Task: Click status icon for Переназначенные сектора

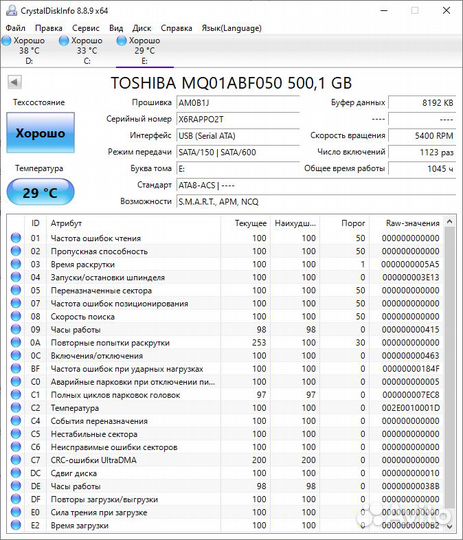Action: pos(16,290)
